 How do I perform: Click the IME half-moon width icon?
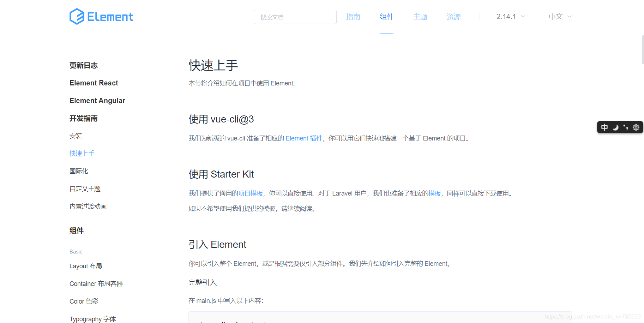tap(615, 127)
